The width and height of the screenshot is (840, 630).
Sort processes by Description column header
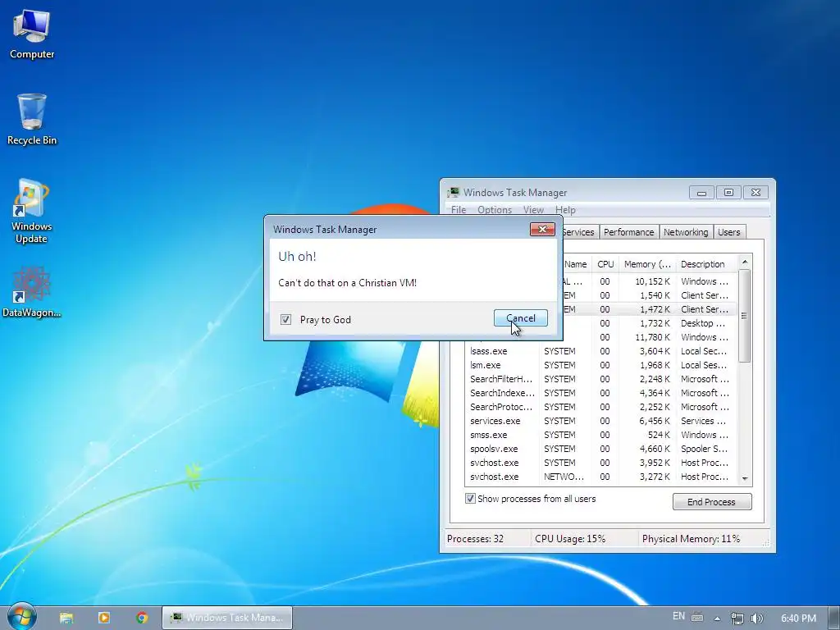click(706, 264)
